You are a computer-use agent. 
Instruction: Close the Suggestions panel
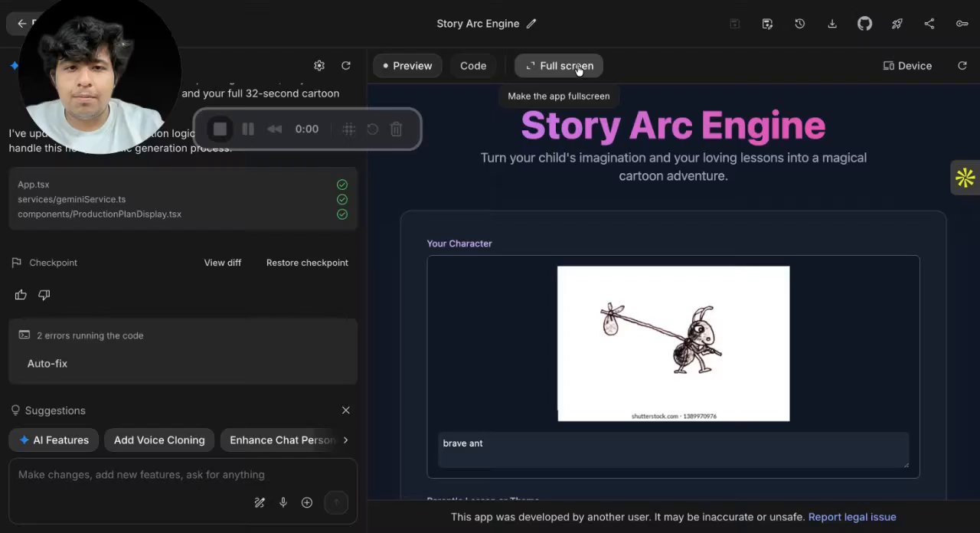(x=346, y=410)
